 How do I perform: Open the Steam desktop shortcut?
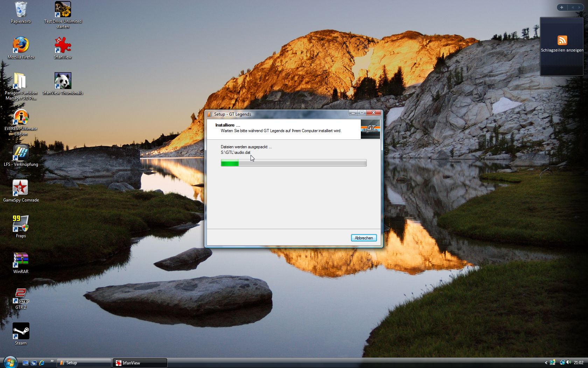(x=21, y=334)
